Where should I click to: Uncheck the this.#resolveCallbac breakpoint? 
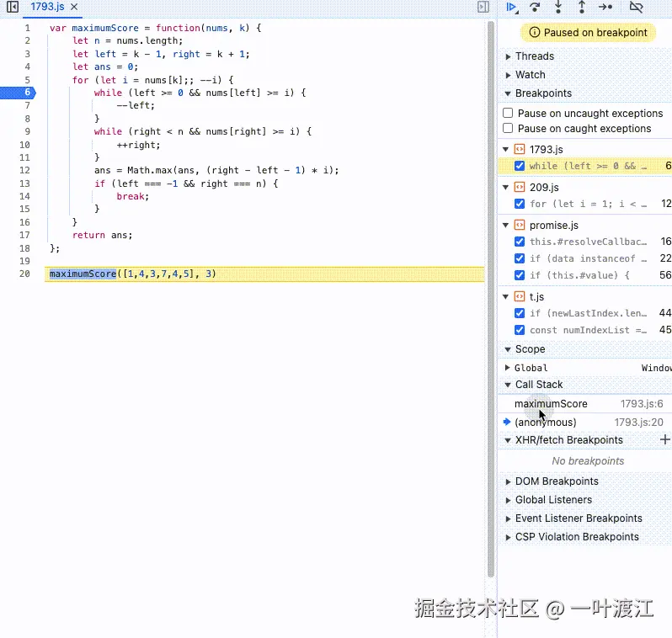(x=520, y=242)
